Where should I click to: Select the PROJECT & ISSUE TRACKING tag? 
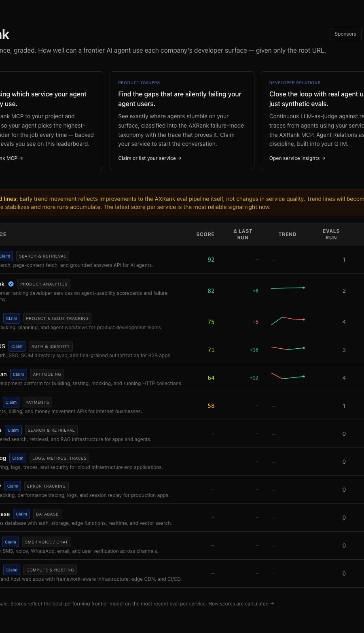(x=57, y=318)
